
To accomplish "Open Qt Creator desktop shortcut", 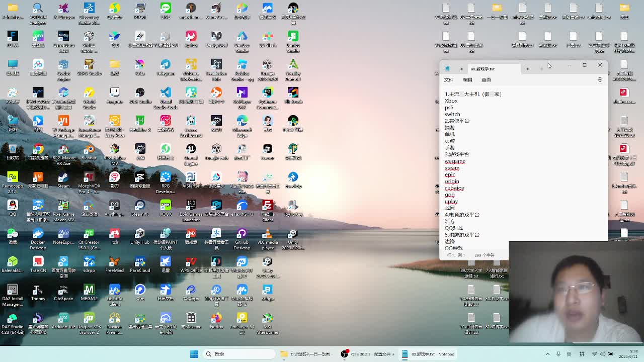I will pos(89,239).
